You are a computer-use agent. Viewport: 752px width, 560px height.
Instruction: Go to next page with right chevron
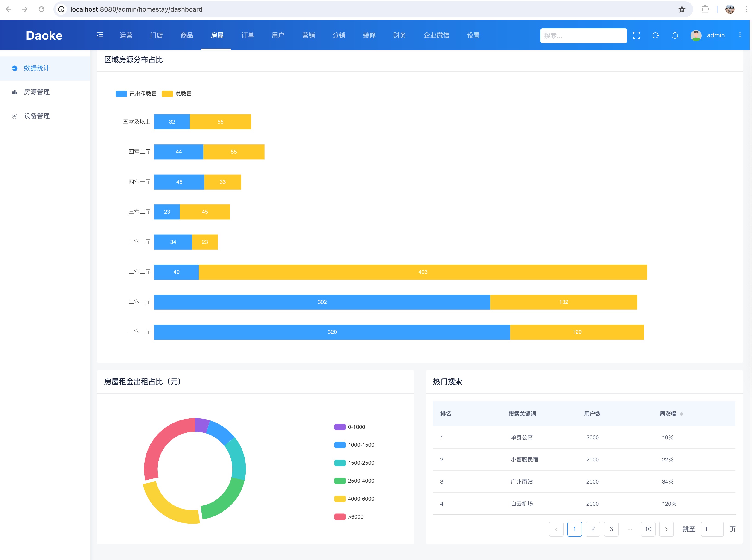point(666,529)
